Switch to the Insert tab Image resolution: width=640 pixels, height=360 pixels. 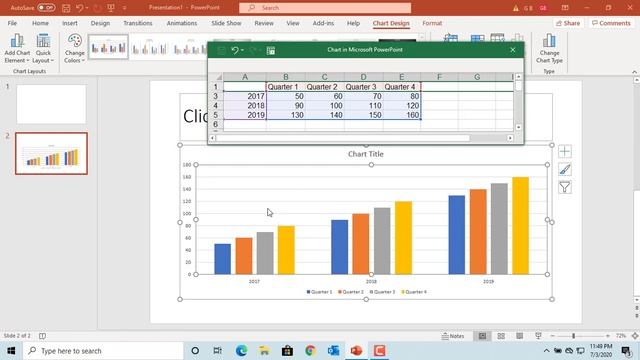(x=70, y=23)
